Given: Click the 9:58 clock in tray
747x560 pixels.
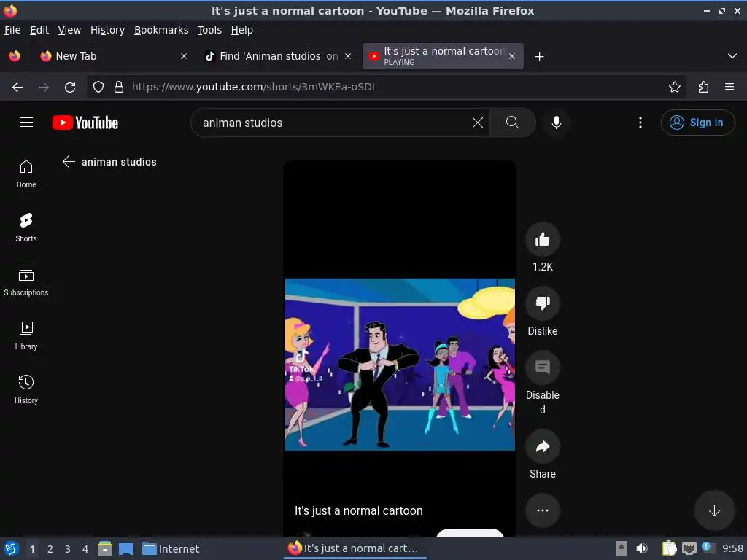Looking at the screenshot, I should pyautogui.click(x=732, y=548).
